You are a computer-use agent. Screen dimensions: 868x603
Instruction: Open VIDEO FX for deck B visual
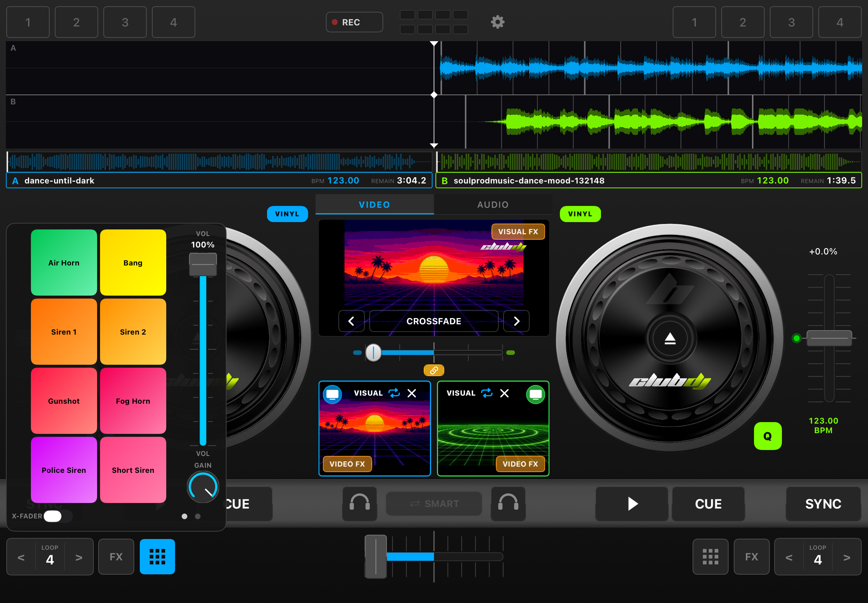click(520, 464)
